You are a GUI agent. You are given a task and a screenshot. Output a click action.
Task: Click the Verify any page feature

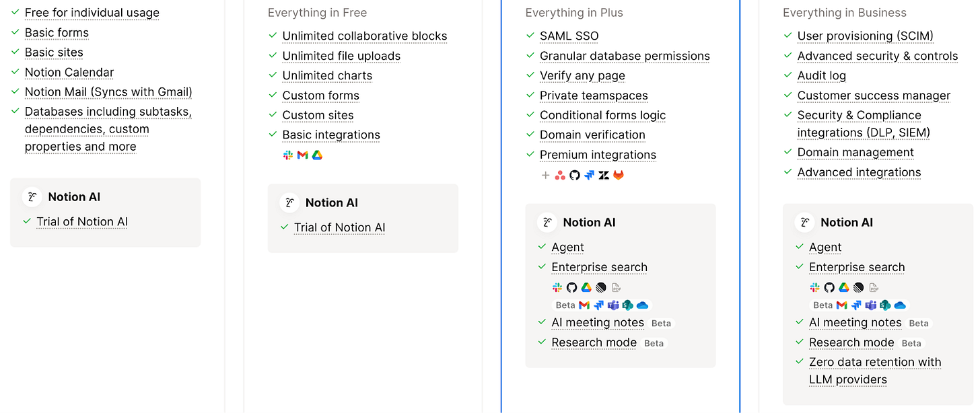coord(582,76)
